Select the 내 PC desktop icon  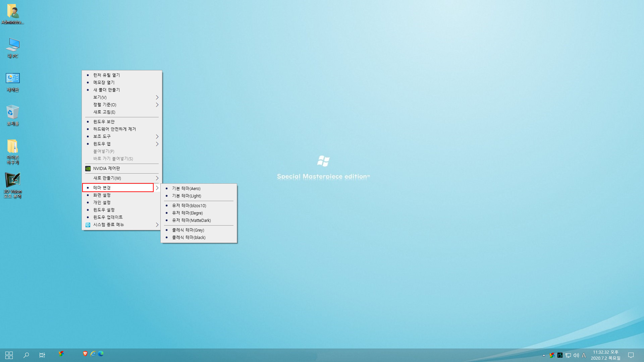click(x=13, y=48)
